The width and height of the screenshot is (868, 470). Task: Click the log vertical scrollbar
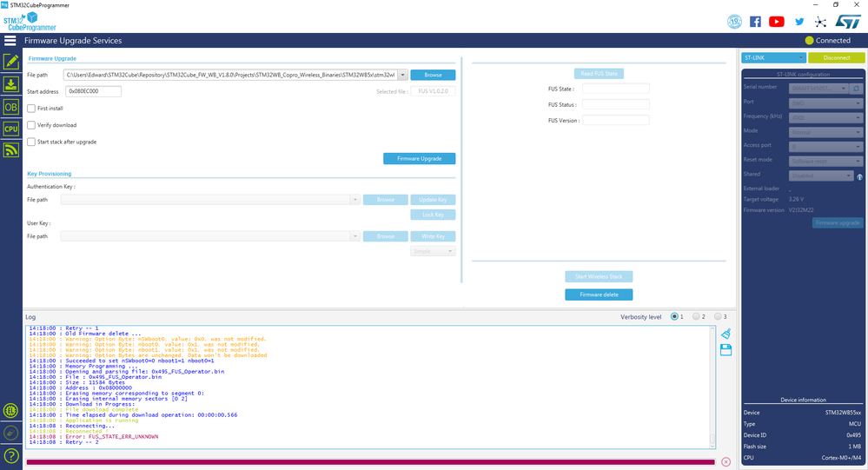(712, 387)
